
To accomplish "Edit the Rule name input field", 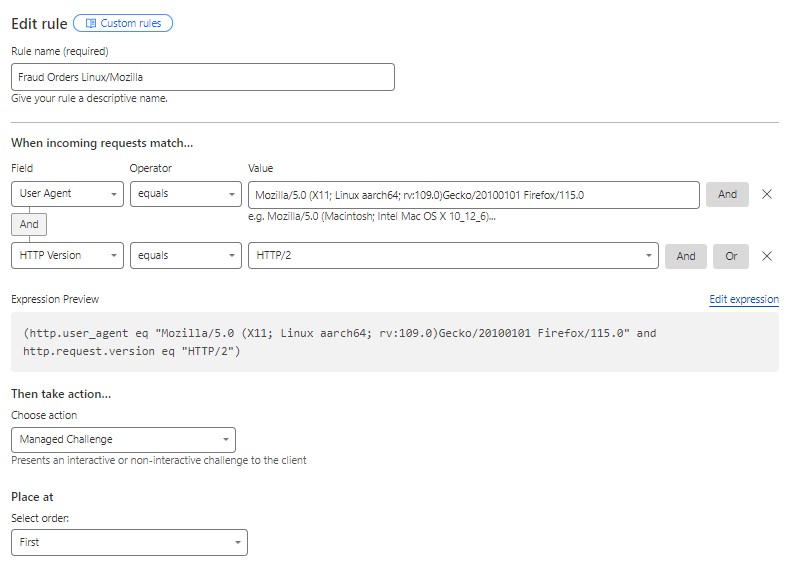I will pos(203,77).
